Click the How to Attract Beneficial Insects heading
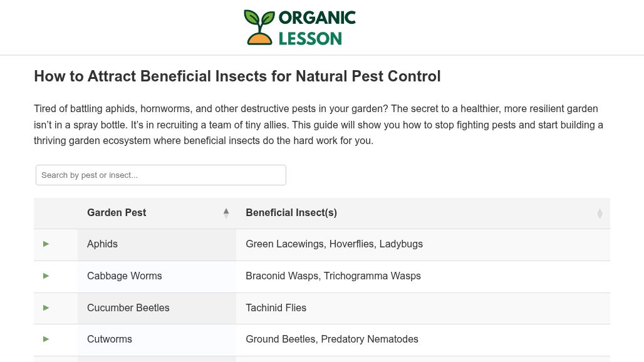 click(237, 76)
